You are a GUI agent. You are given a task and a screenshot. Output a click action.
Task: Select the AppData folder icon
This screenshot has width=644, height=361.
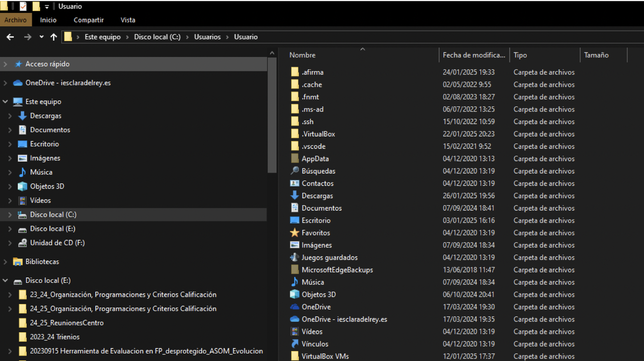(295, 159)
